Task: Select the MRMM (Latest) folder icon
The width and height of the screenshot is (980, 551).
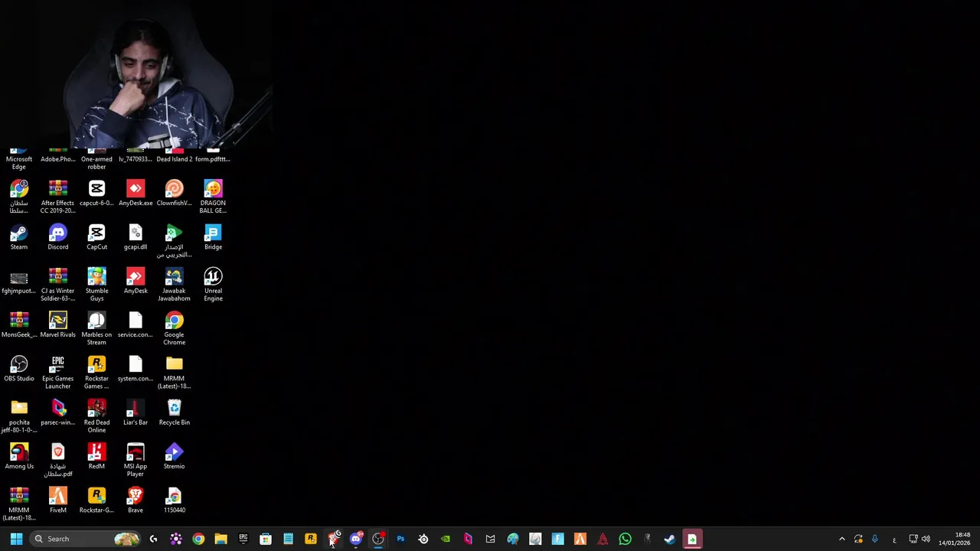Action: [x=174, y=372]
